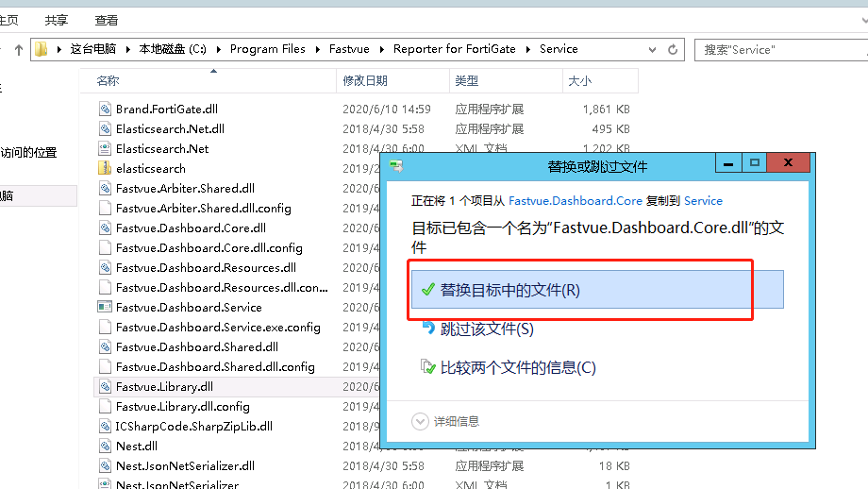Click the elasticsearch zipped folder icon

[105, 168]
